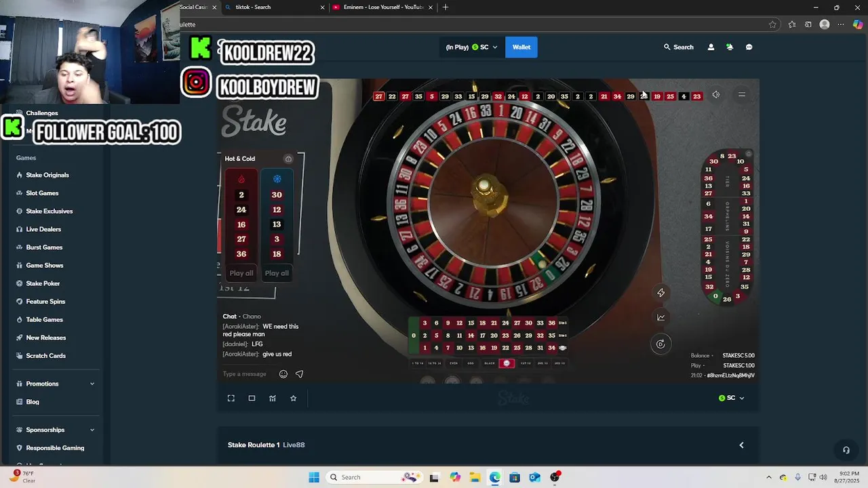
Task: Open live support headset icon
Action: (846, 450)
